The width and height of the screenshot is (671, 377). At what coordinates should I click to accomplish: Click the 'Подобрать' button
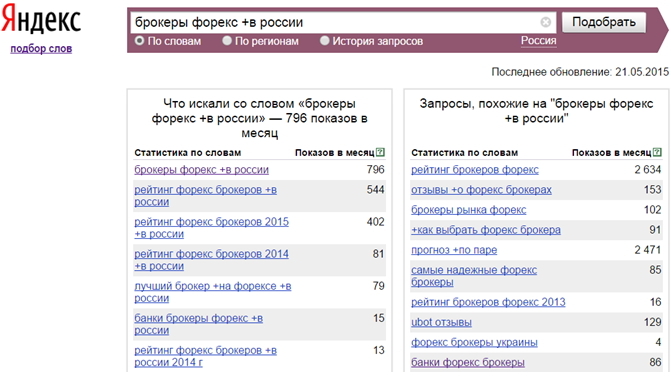(x=604, y=22)
